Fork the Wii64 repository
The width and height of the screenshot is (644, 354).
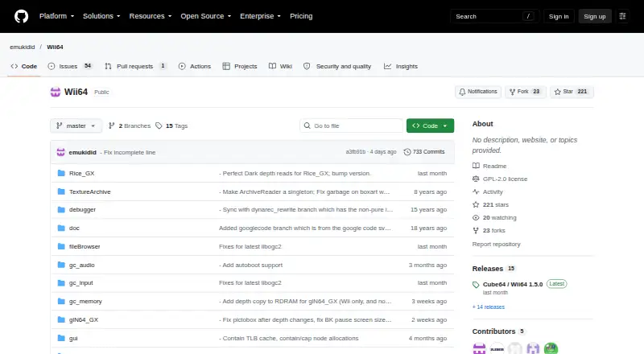click(x=525, y=92)
